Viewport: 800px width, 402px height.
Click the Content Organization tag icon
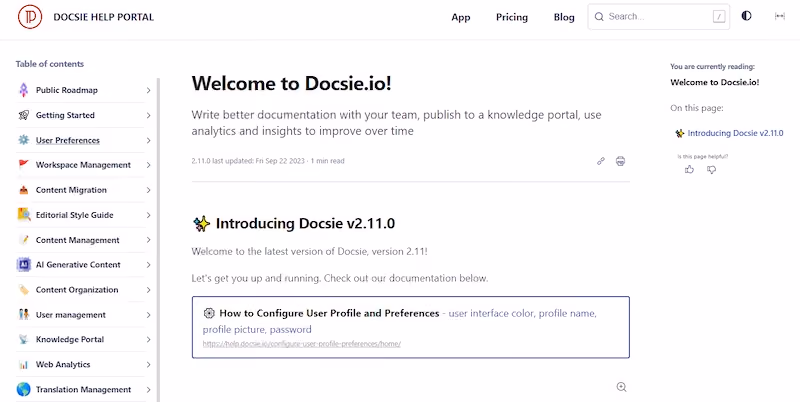click(23, 290)
